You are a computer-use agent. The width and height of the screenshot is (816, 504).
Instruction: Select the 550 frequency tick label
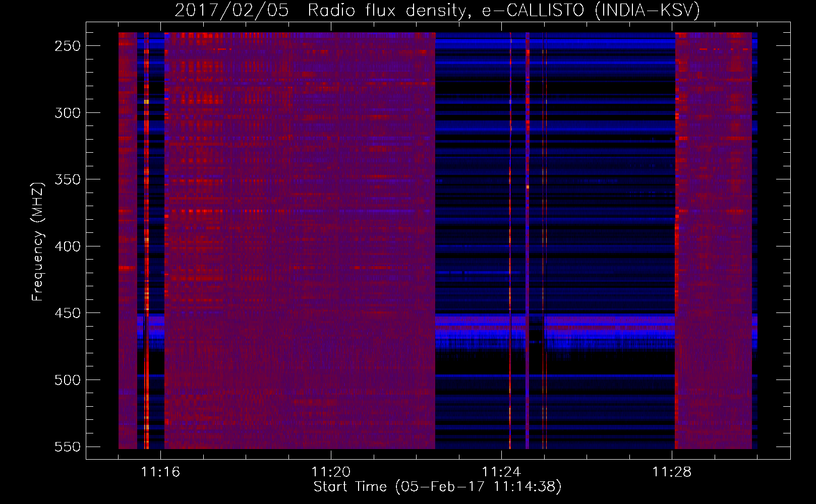click(x=68, y=447)
